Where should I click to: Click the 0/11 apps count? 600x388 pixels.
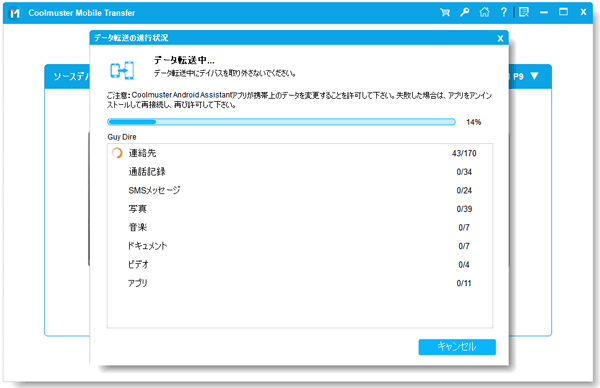[464, 283]
